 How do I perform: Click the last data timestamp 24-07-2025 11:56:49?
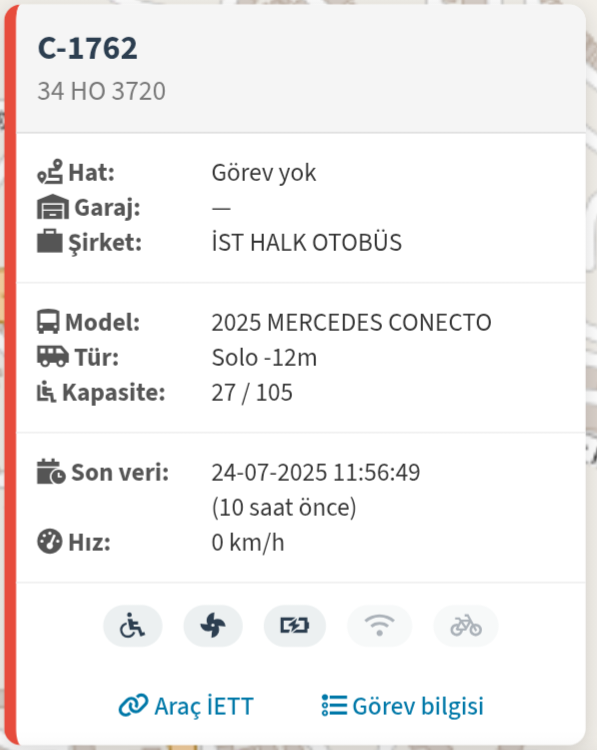[x=316, y=473]
